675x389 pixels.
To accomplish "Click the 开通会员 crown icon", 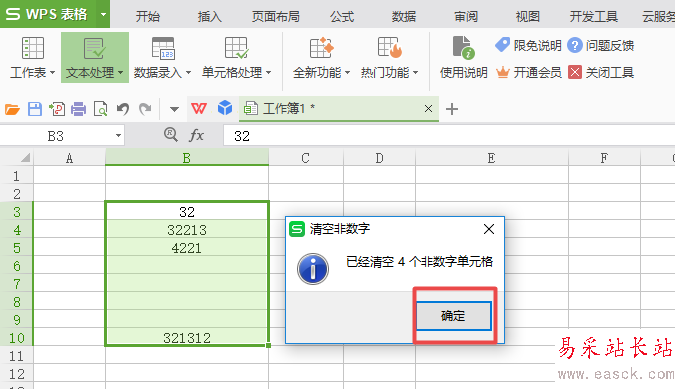I will tap(502, 72).
